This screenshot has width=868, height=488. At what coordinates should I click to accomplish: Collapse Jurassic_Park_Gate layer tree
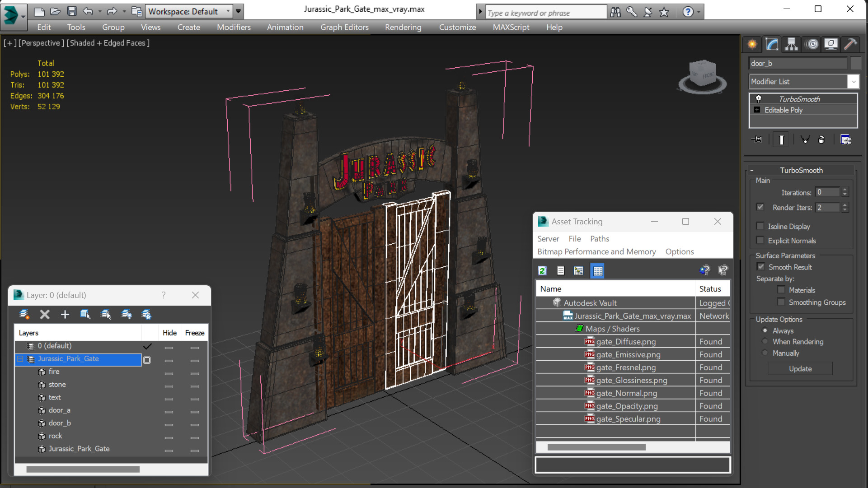(x=20, y=359)
